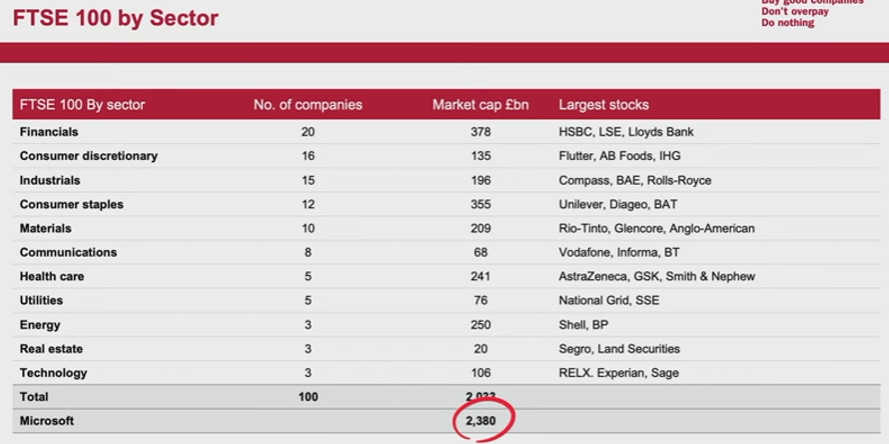Click 'HSBC, LSE, Lloyds Bank' stocks cell

tap(626, 132)
